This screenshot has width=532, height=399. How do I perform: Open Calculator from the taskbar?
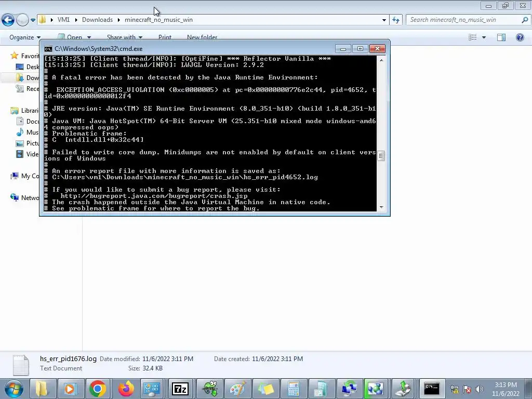[x=294, y=389]
